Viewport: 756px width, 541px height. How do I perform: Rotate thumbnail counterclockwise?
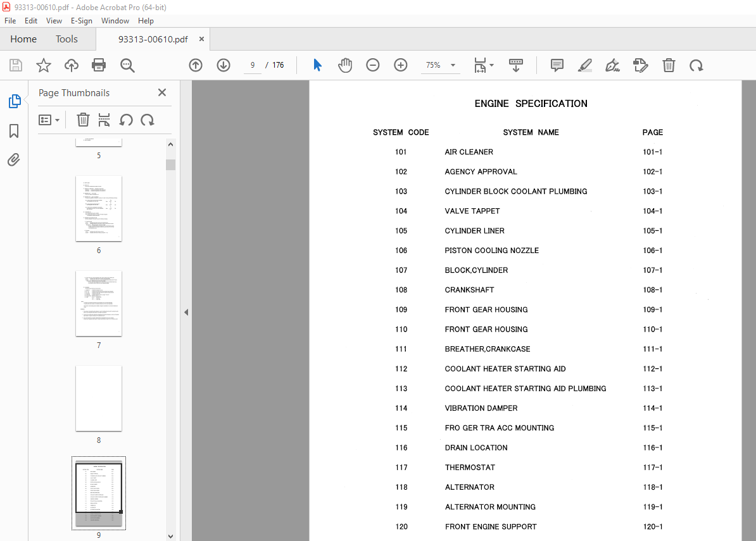point(126,120)
